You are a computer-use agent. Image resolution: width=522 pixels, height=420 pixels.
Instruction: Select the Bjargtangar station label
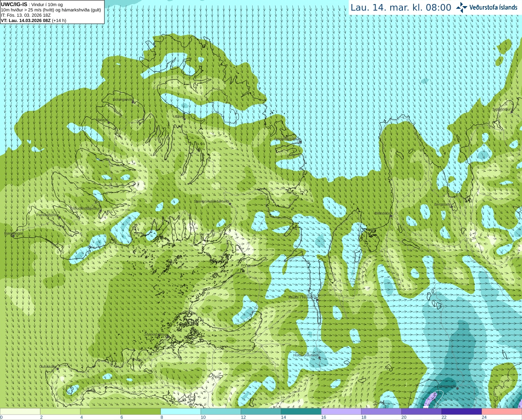[13, 233]
